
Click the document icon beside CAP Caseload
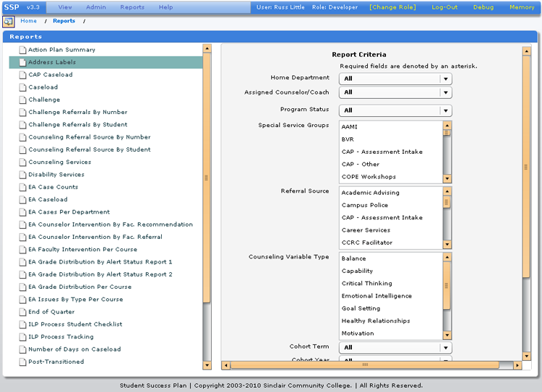click(22, 75)
